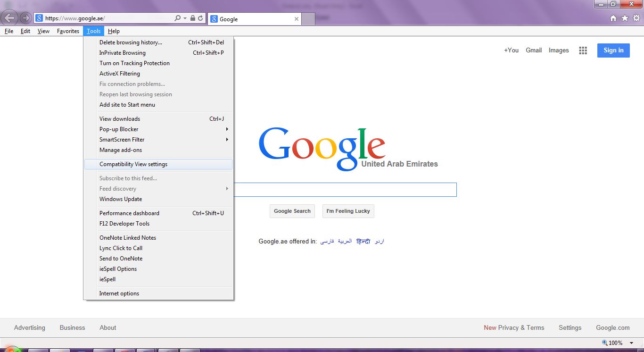Open Performance dashboard
Screen dimensions: 644x352
pos(158,213)
